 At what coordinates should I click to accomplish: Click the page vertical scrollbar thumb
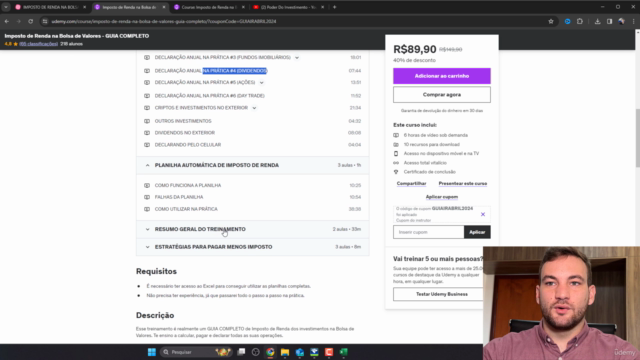coord(638,138)
